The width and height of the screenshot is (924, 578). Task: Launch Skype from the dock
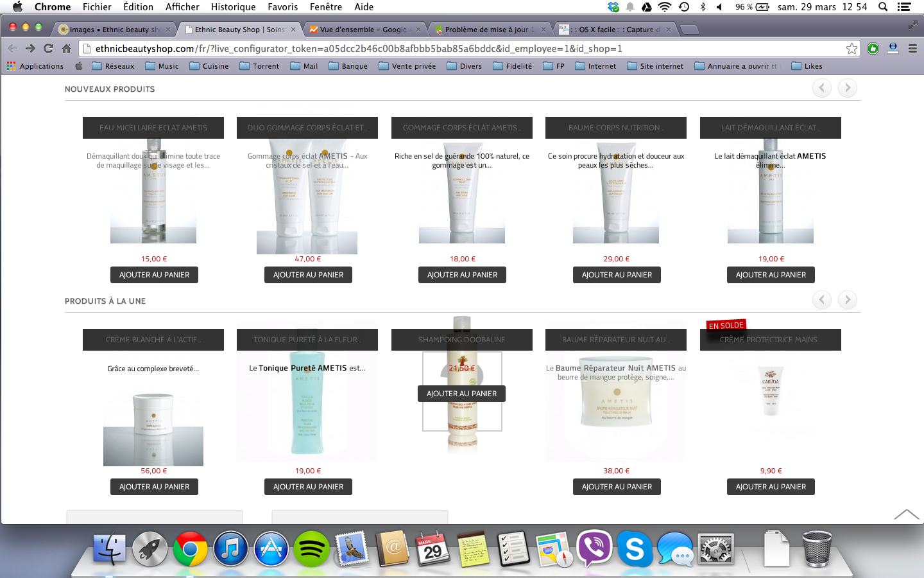coord(635,549)
